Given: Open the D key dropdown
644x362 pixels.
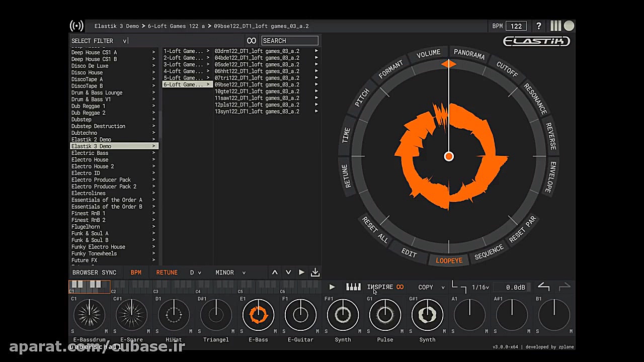Looking at the screenshot, I should tap(195, 273).
